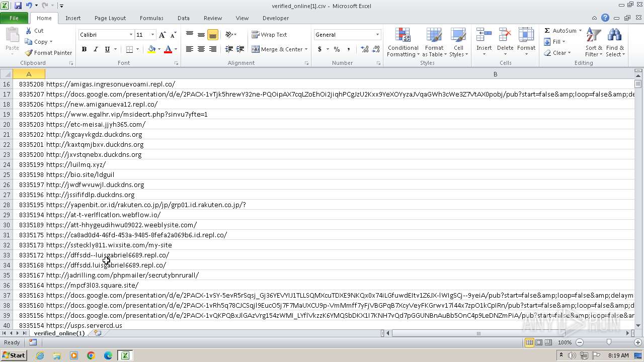This screenshot has width=644, height=362.
Task: Click Increase Indent icon
Action: tap(240, 49)
